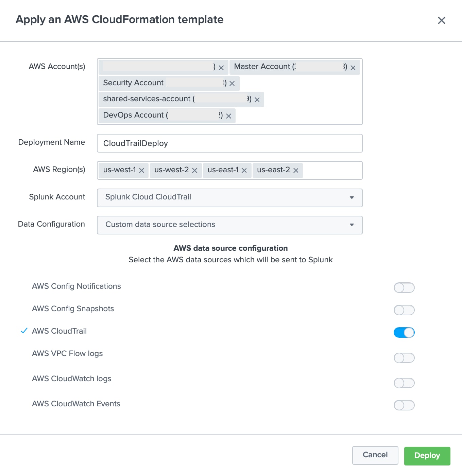
Task: Click the AWS CloudTrail checkmark icon
Action: (x=24, y=331)
